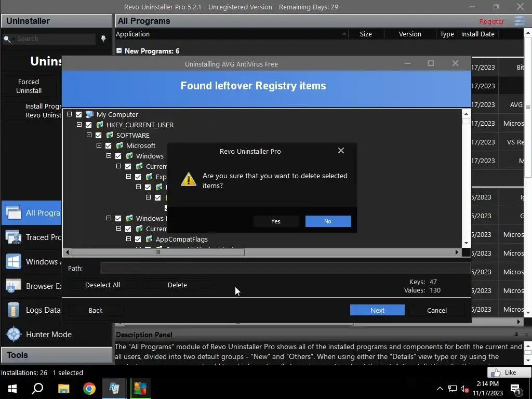532x399 pixels.
Task: Open the notification center icon
Action: tap(516, 390)
